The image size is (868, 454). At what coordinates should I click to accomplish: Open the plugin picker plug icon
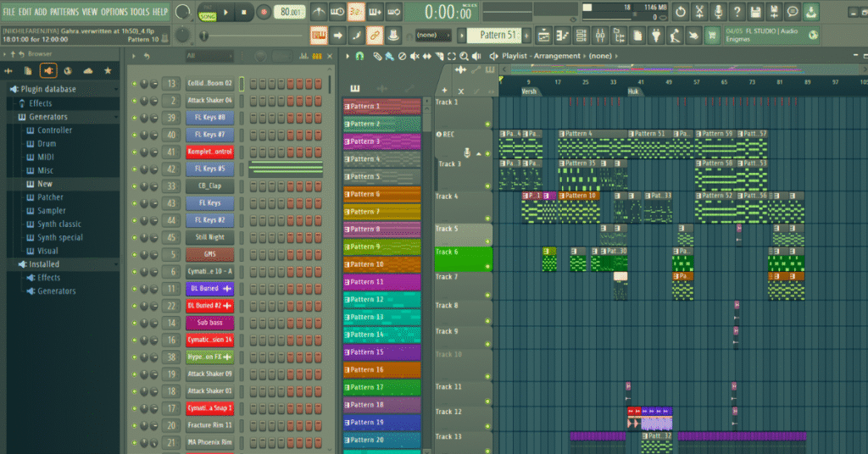click(656, 36)
